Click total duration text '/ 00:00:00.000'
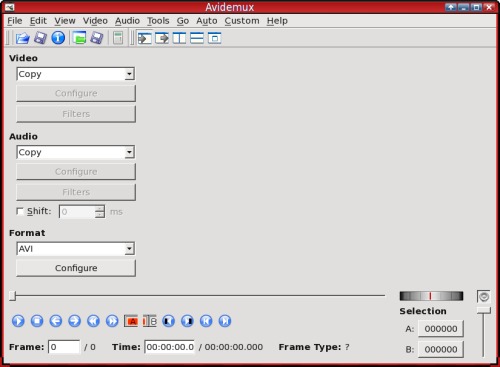This screenshot has width=500, height=367. [x=231, y=347]
